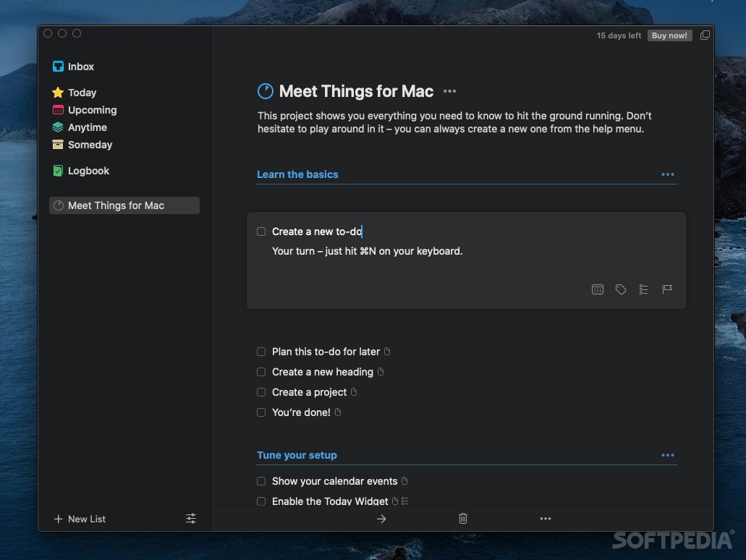The height and width of the screenshot is (560, 746).
Task: Click the Today star icon
Action: [58, 93]
